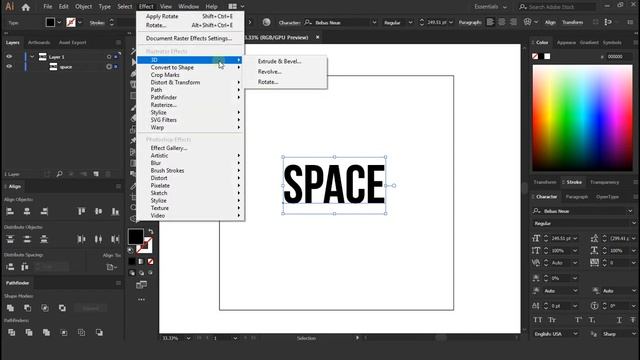This screenshot has height=360, width=640.
Task: Open the Edit Toolbar three-dots button
Action: click(141, 299)
